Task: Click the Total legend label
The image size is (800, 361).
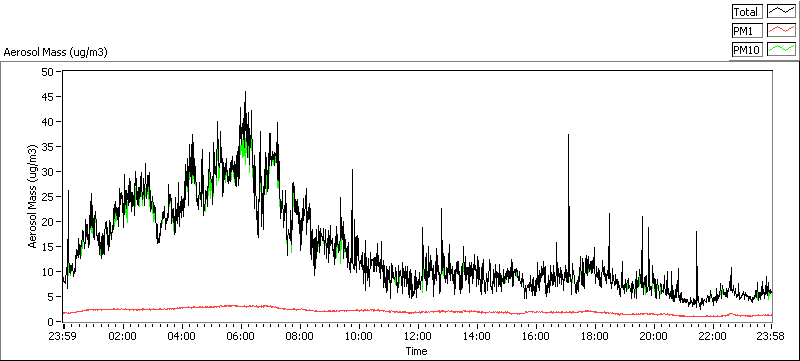Action: (747, 12)
